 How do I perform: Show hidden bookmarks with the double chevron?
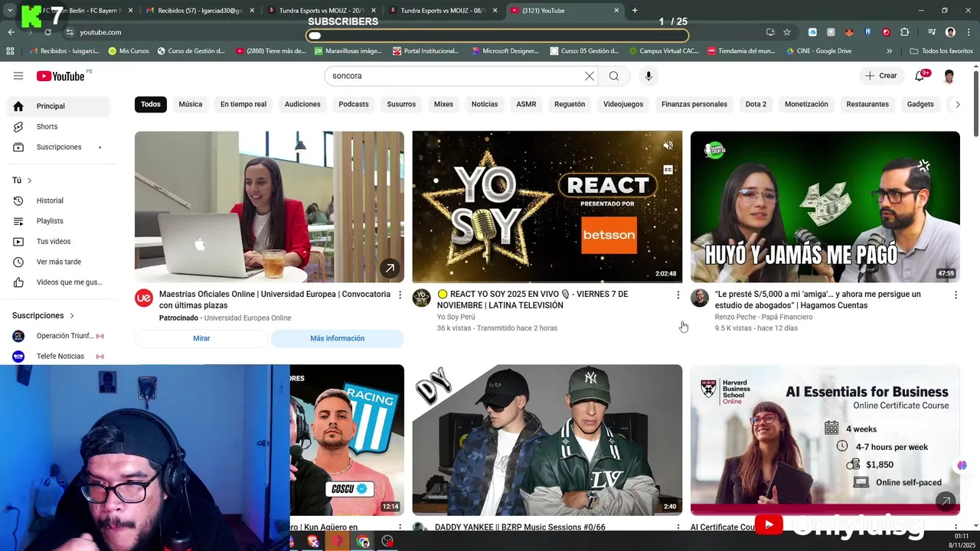889,51
